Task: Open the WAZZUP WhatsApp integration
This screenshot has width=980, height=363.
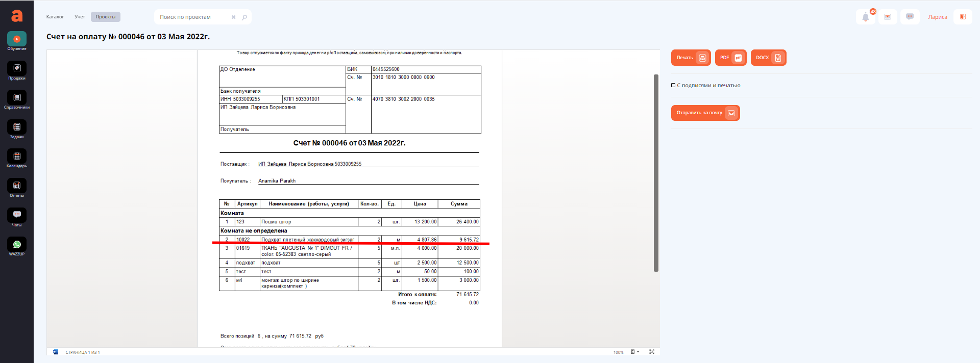Action: 17,247
